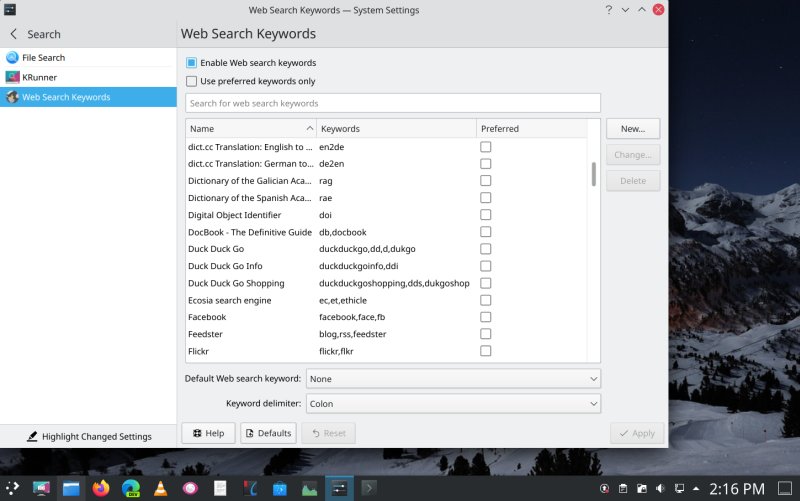
Task: Select File Search in the sidebar
Action: [88, 58]
